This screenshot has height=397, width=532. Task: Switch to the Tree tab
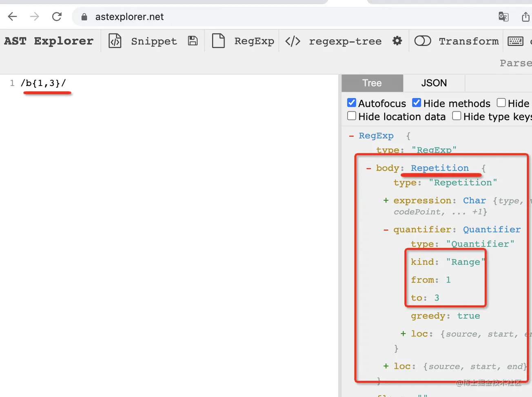[x=372, y=83]
